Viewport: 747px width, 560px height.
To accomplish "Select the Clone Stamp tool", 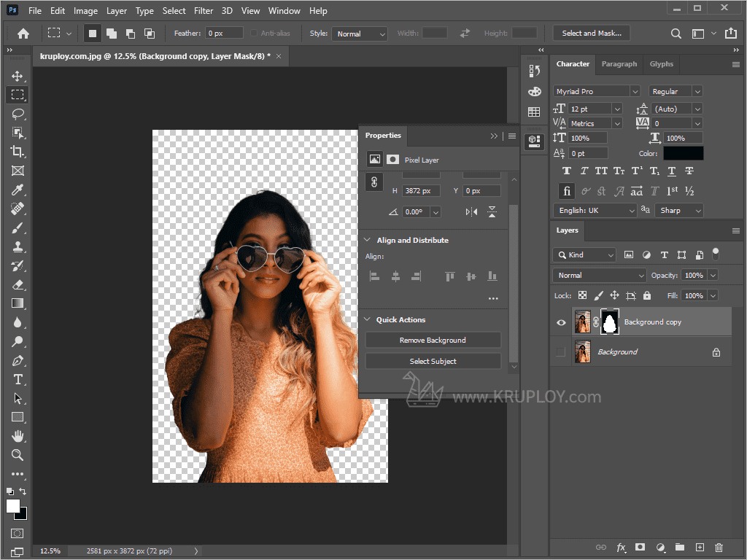I will pos(18,246).
